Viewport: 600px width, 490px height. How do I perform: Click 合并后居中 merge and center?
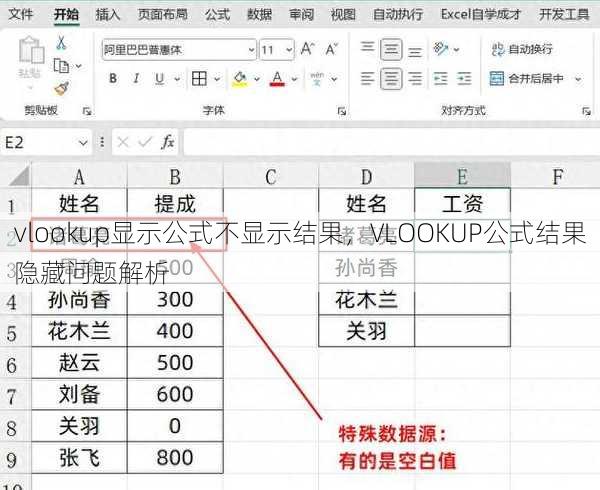coord(527,79)
